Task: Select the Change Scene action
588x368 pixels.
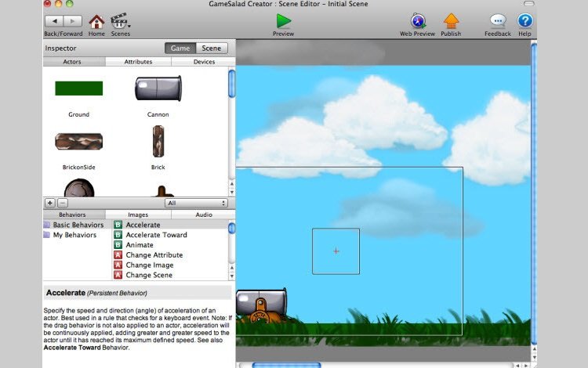Action: [x=170, y=275]
